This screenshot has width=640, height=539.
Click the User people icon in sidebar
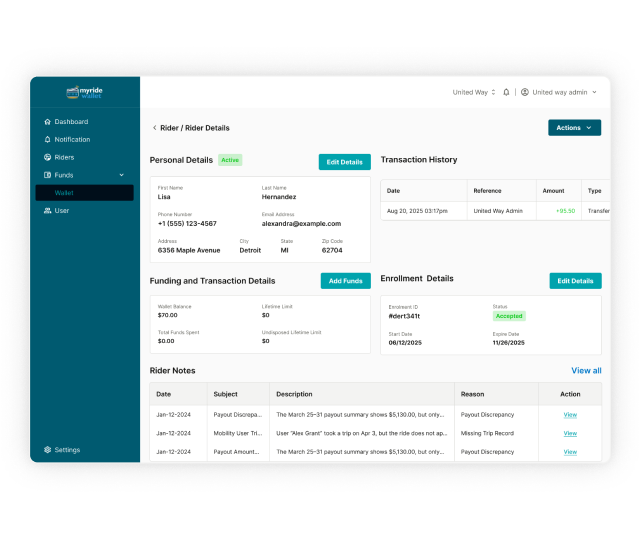click(x=47, y=211)
